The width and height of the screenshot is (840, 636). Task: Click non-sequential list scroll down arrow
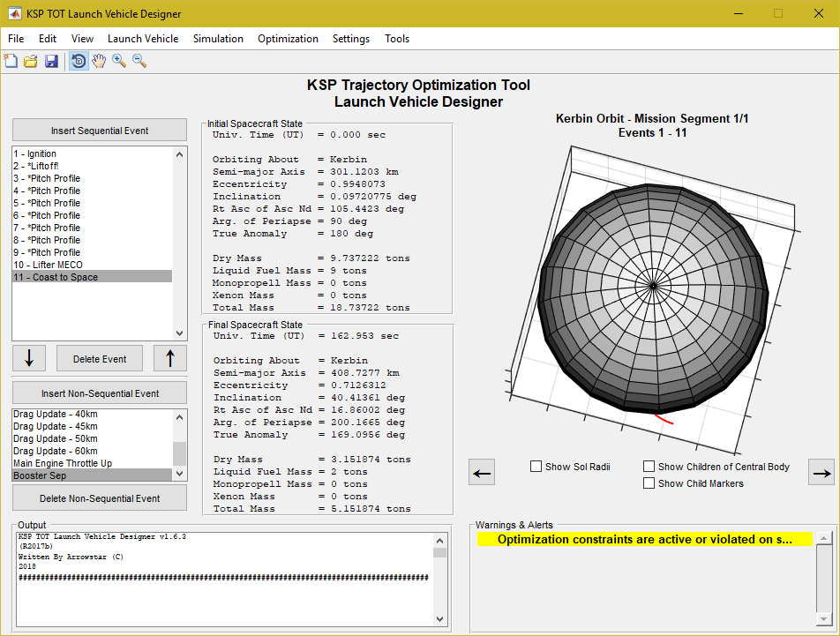[x=179, y=474]
